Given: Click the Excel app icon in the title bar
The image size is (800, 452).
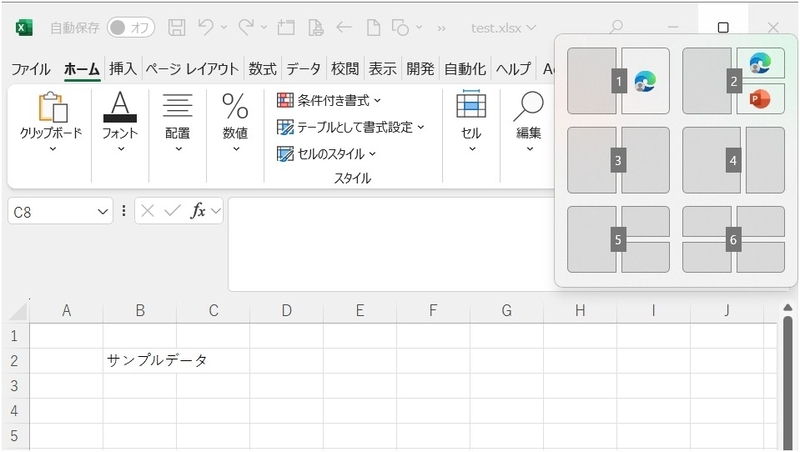Looking at the screenshot, I should pos(23,28).
